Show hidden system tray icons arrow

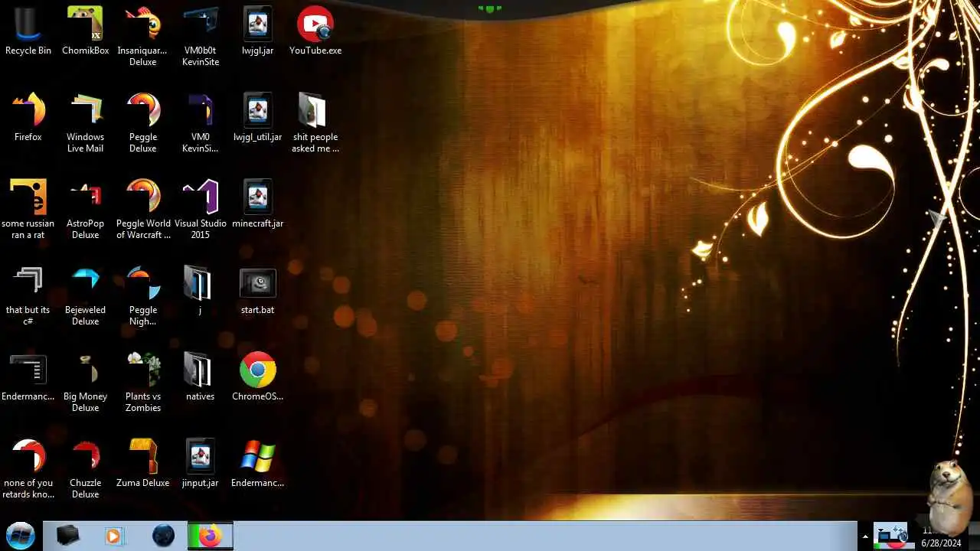(x=865, y=537)
